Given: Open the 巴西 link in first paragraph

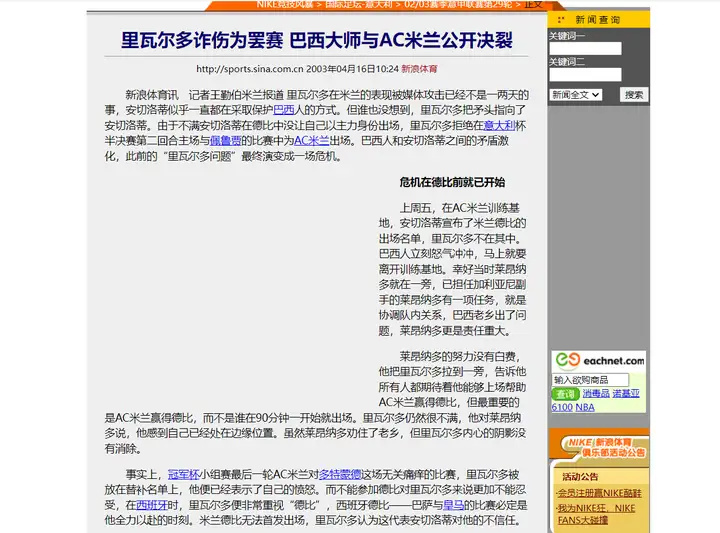Looking at the screenshot, I should click(284, 111).
